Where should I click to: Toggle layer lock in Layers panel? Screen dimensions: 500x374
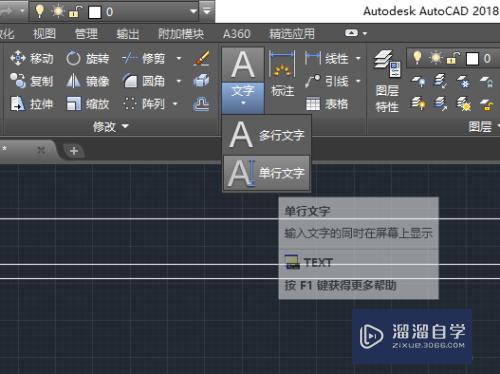(x=453, y=59)
